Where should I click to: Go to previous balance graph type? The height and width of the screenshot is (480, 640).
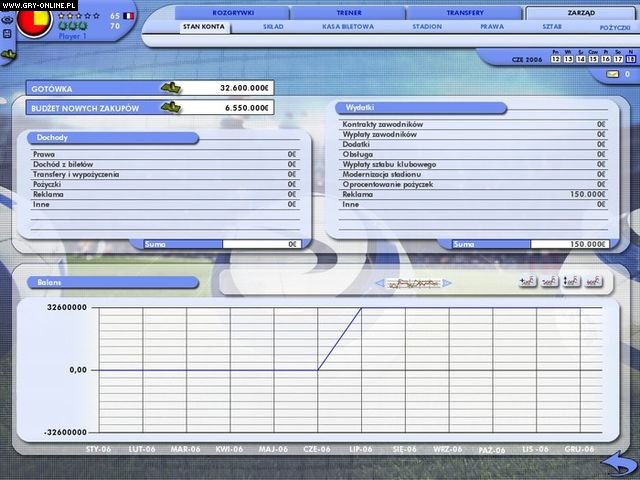pyautogui.click(x=380, y=283)
